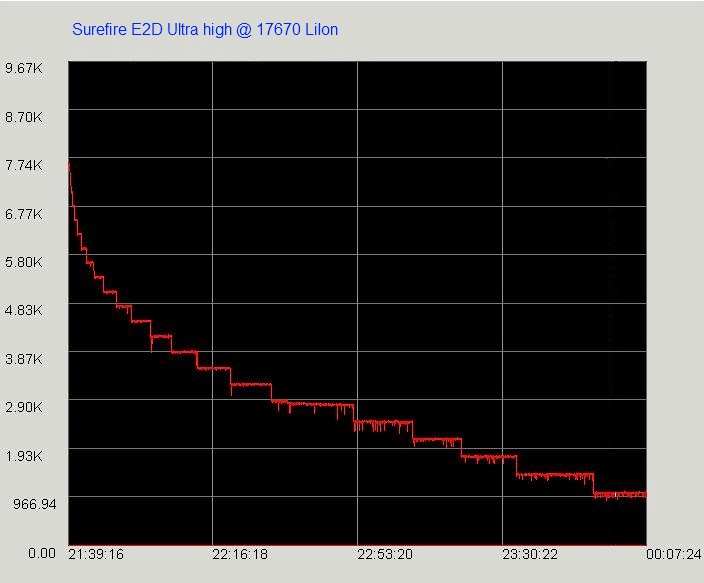This screenshot has width=704, height=583.
Task: Click the 21:39:16 time label
Action: [x=96, y=554]
